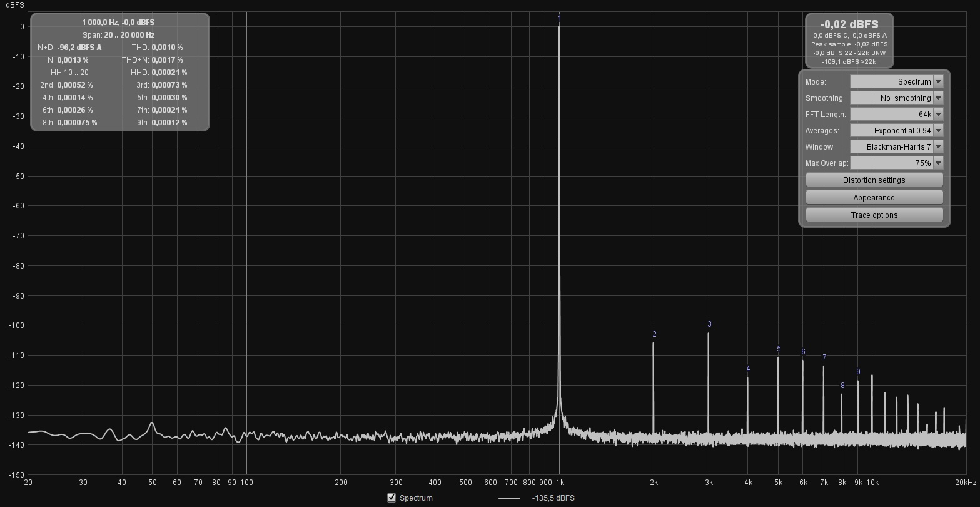Click the harmonic marker labeled 3
This screenshot has width=980, height=507.
coord(709,324)
